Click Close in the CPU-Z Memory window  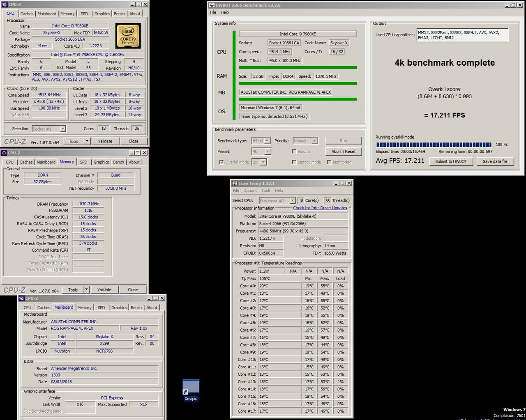(x=133, y=289)
